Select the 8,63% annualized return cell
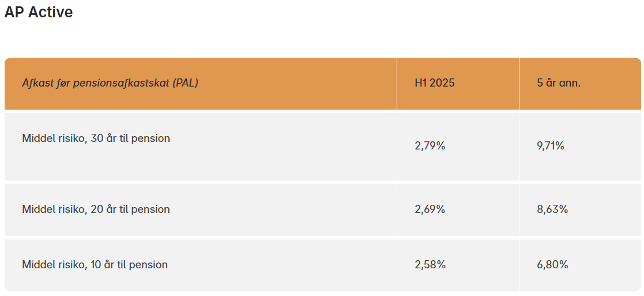Viewport: 644px width, 296px height. 552,209
